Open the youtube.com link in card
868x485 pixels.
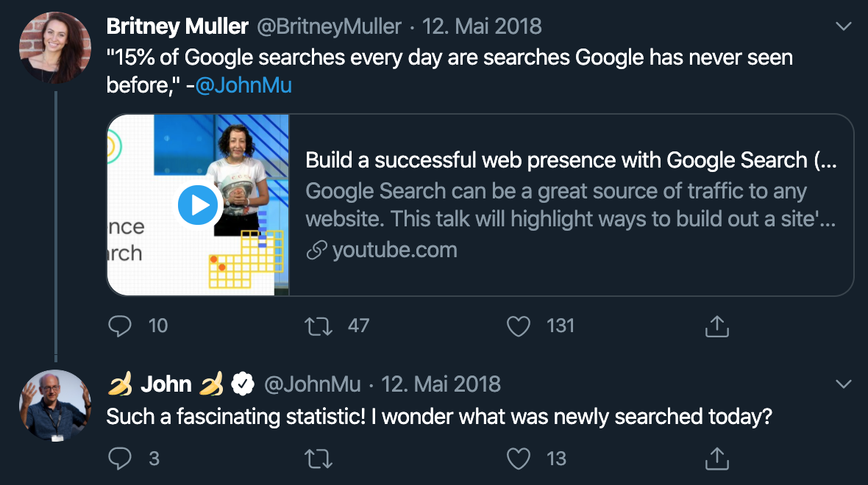pos(394,250)
